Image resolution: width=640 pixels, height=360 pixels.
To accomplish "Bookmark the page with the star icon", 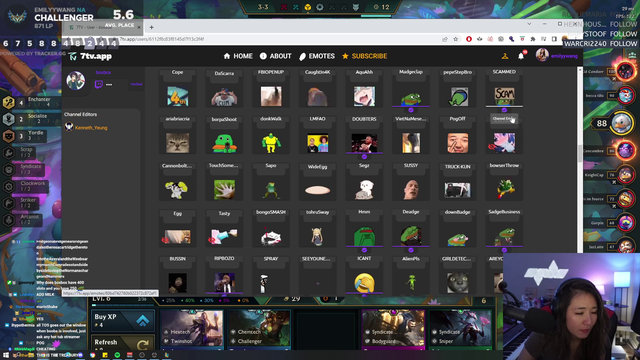I will point(456,39).
